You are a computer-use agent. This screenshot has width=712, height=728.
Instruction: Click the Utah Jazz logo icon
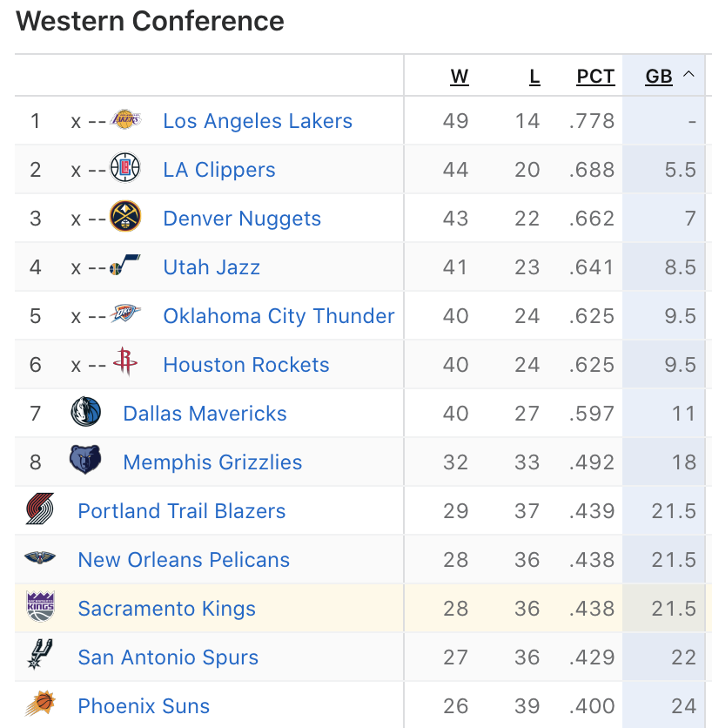[x=125, y=266]
